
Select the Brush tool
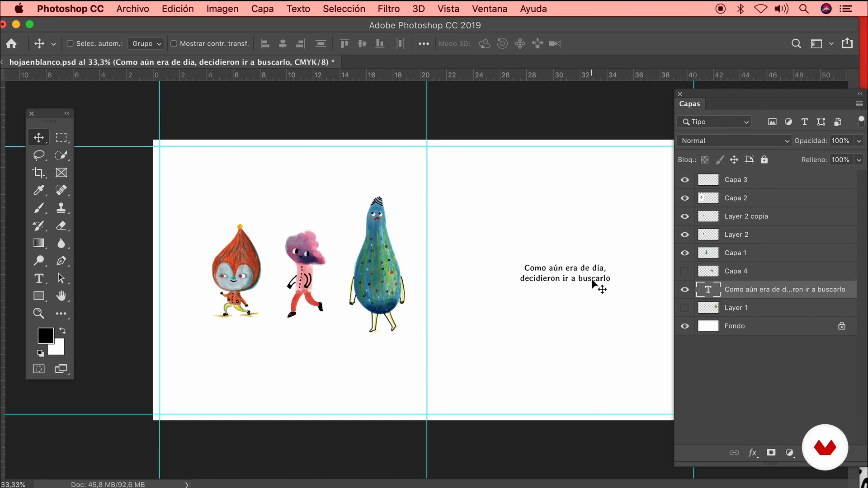39,208
